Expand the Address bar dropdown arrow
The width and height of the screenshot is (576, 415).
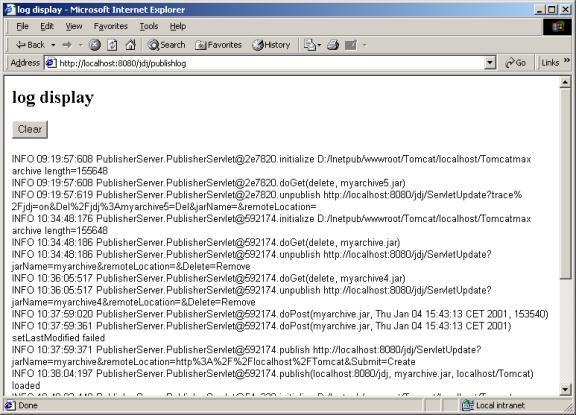[489, 63]
